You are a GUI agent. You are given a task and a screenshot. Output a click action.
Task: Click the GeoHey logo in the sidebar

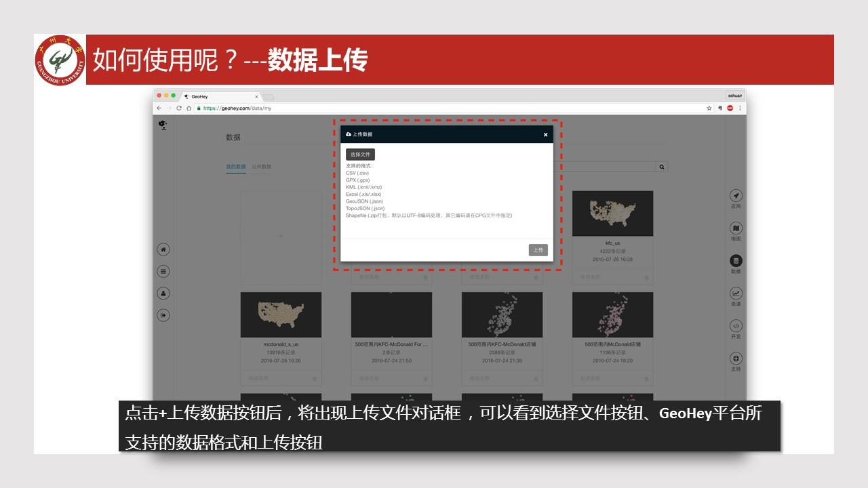tap(163, 125)
